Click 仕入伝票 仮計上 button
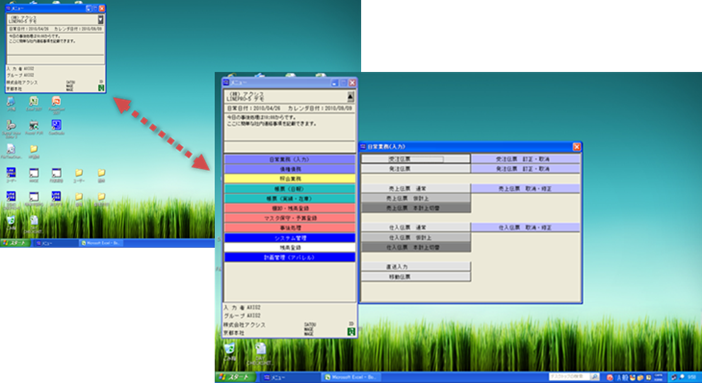702x383 pixels. (x=416, y=237)
